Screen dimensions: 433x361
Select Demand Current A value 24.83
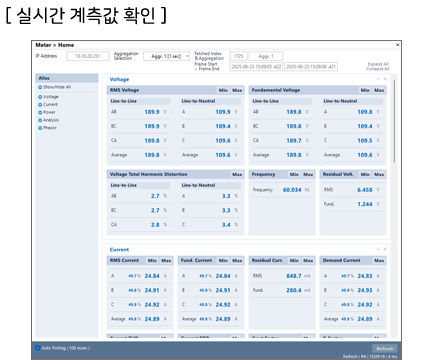(365, 276)
